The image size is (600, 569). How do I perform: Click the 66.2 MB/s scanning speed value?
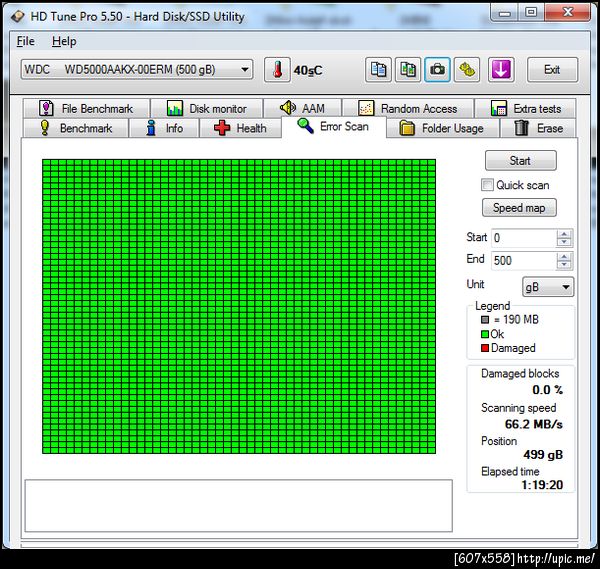point(533,424)
